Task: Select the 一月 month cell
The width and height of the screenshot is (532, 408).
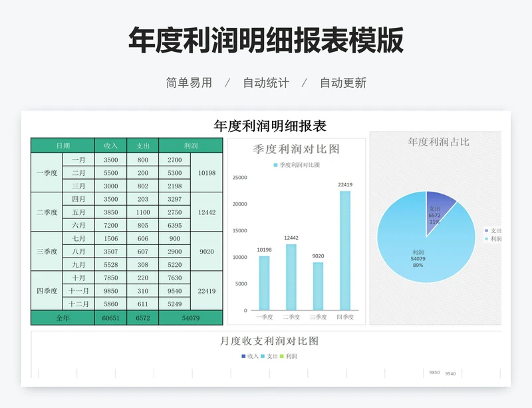Action: (x=78, y=160)
